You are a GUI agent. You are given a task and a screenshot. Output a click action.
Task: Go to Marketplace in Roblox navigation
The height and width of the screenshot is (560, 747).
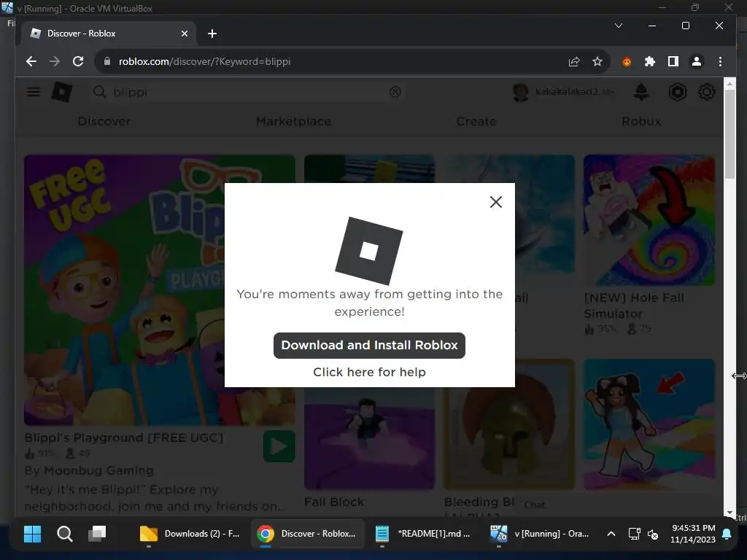(293, 122)
